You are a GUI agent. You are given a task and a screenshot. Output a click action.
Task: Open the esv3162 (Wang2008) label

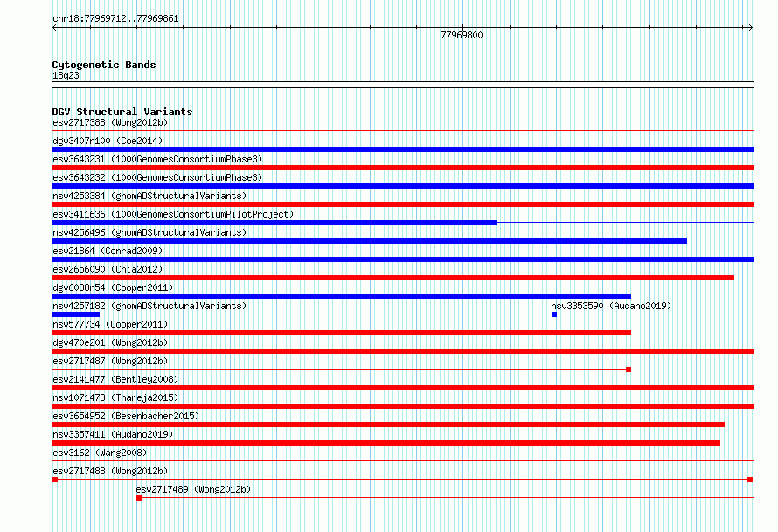click(x=100, y=453)
